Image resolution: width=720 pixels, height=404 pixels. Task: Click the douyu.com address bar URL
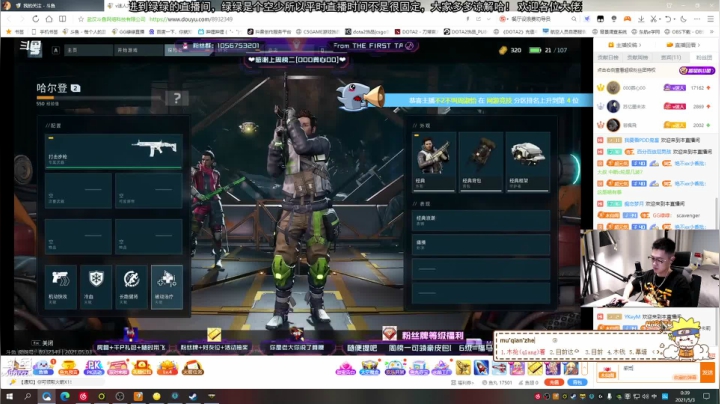click(191, 19)
